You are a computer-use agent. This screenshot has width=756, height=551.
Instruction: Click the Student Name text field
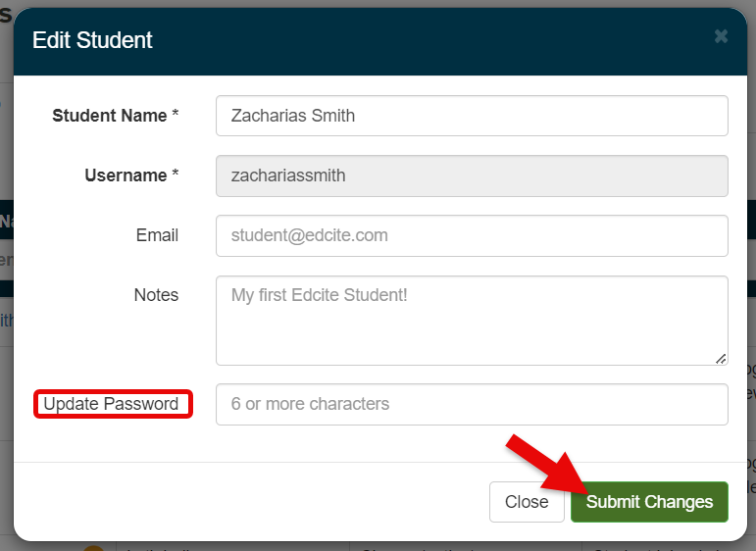[472, 116]
